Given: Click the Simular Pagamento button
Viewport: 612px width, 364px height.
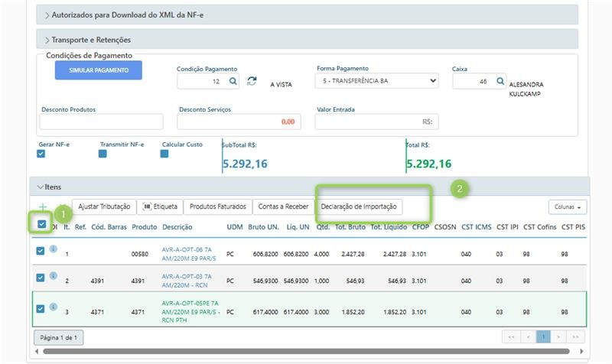Looking at the screenshot, I should (98, 70).
